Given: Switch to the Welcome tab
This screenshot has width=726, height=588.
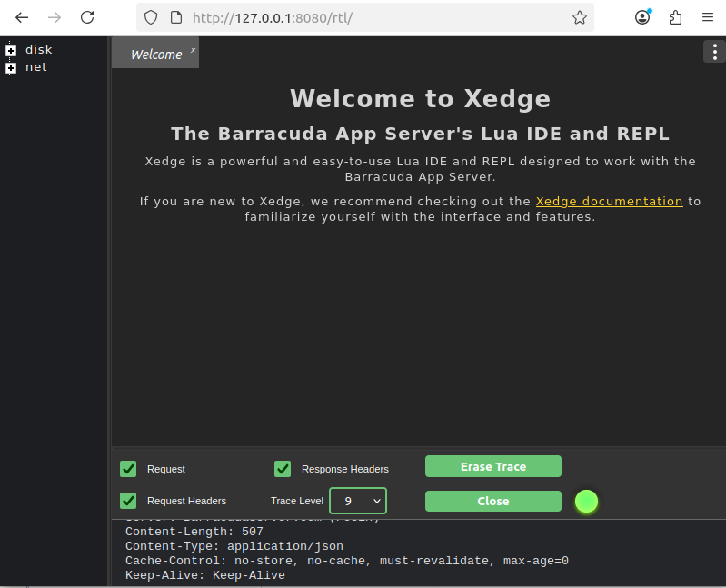Looking at the screenshot, I should 155,55.
